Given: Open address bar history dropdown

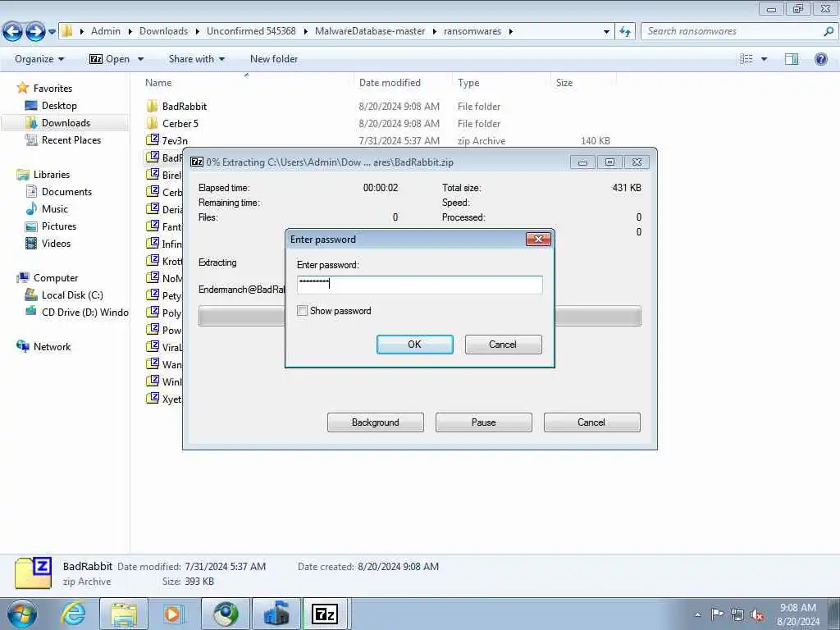Looking at the screenshot, I should [x=606, y=32].
